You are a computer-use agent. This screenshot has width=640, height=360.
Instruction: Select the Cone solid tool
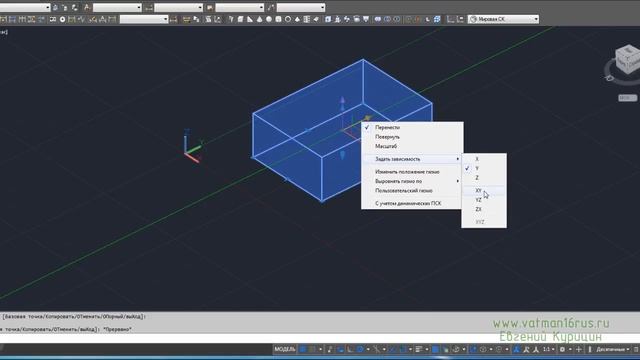click(x=259, y=19)
